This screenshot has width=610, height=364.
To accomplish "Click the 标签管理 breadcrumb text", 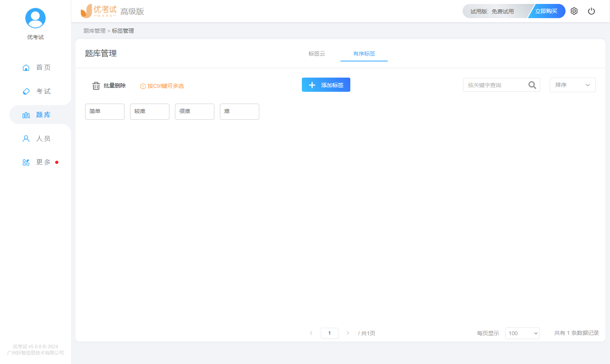I will point(123,31).
